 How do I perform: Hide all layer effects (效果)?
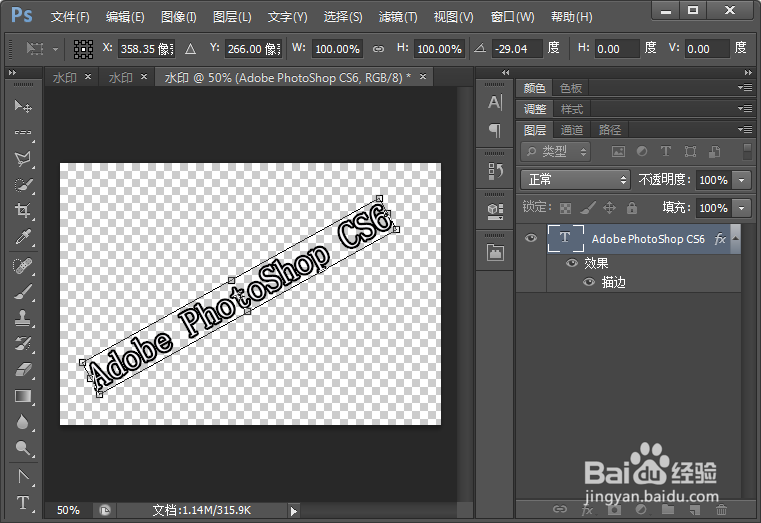coord(572,263)
